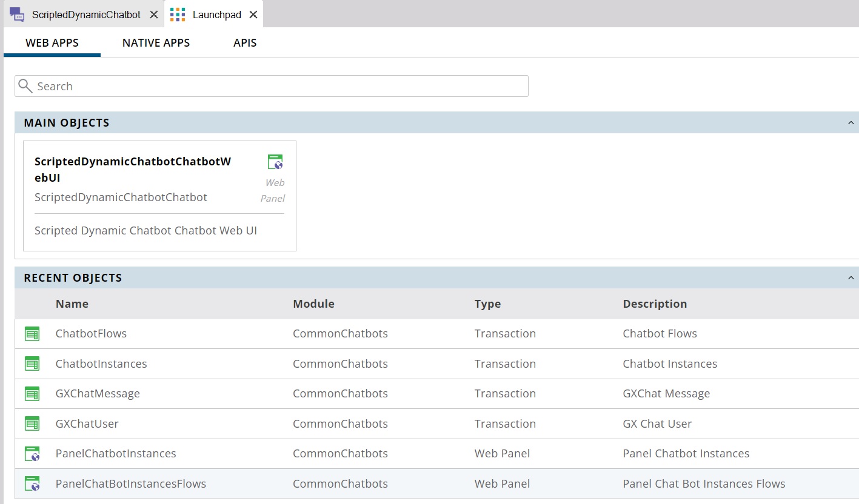The image size is (859, 504).
Task: Click the 'Panel Chat Bot Instances Flows' description
Action: click(704, 484)
